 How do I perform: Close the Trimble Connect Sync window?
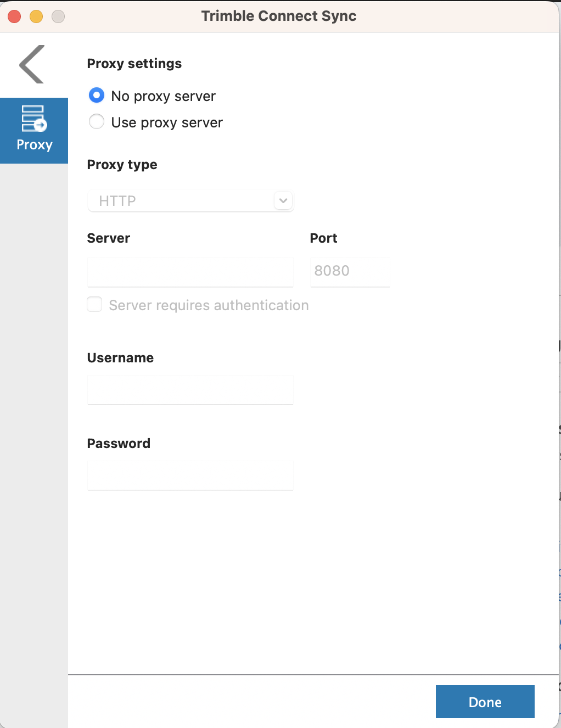tap(14, 16)
